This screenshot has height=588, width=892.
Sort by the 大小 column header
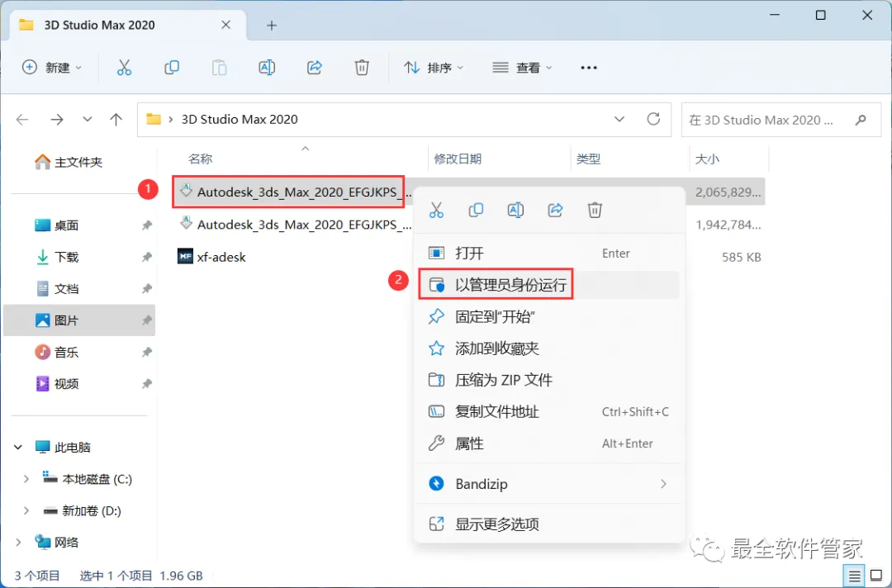(x=707, y=159)
